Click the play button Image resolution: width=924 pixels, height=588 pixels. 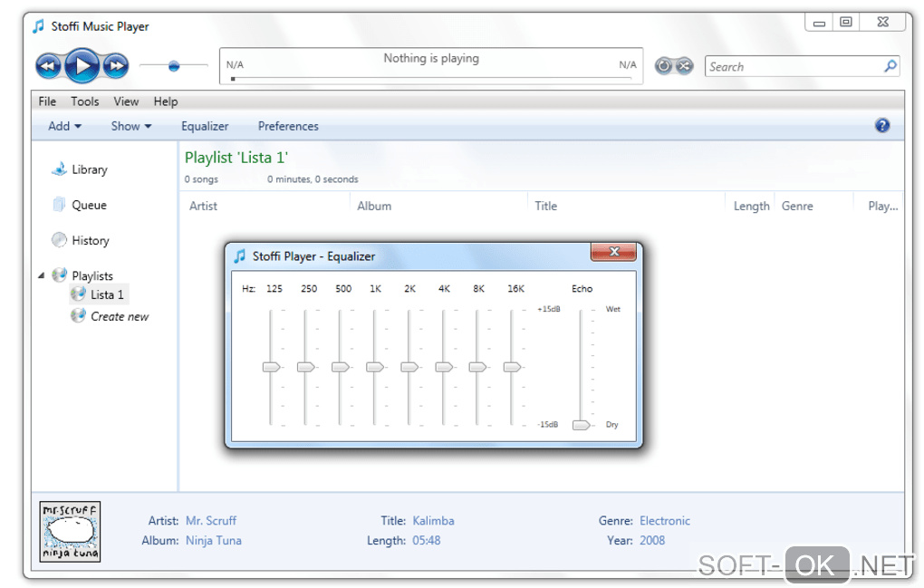pos(82,66)
